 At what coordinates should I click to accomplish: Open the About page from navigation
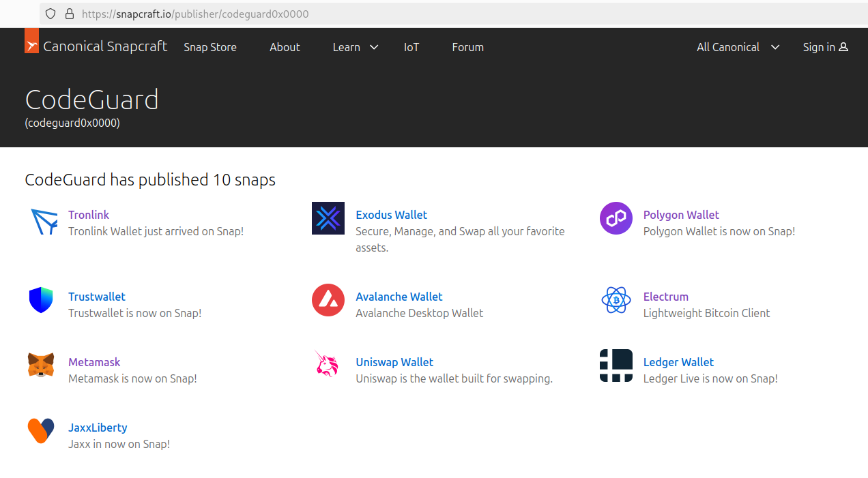tap(285, 47)
